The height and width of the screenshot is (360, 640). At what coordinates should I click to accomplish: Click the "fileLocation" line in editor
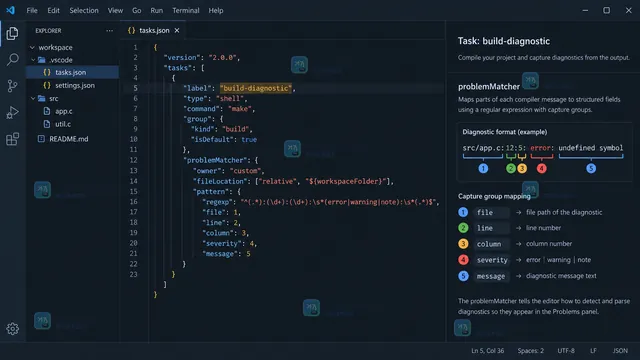point(293,181)
